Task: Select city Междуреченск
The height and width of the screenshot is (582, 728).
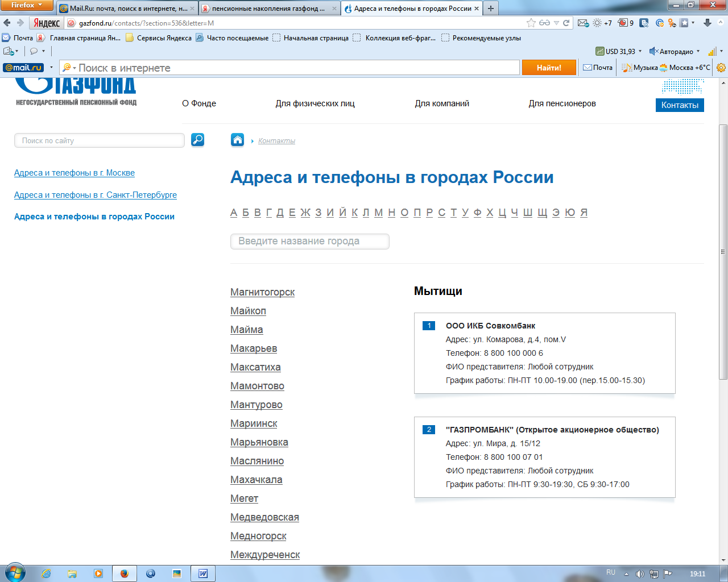Action: tap(265, 555)
